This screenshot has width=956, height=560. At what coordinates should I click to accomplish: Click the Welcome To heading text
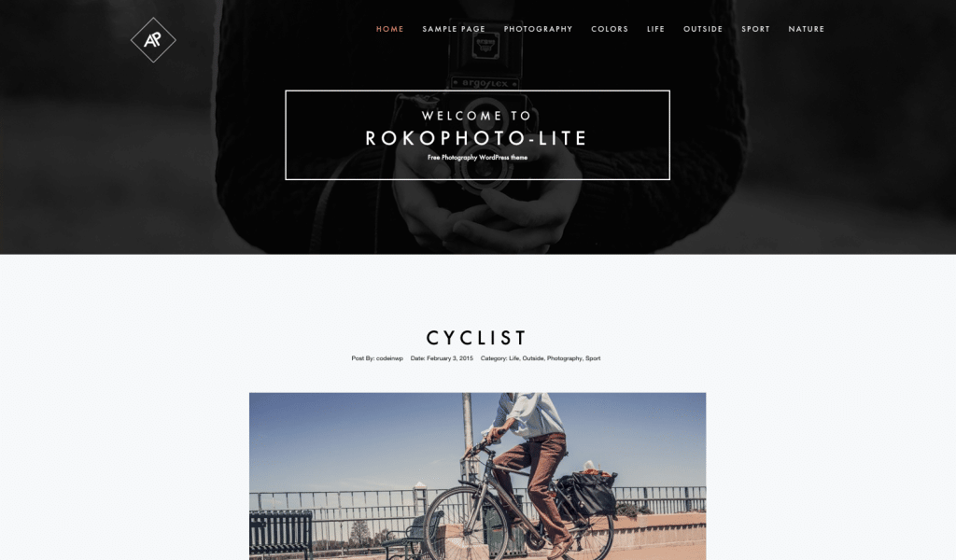pyautogui.click(x=477, y=116)
